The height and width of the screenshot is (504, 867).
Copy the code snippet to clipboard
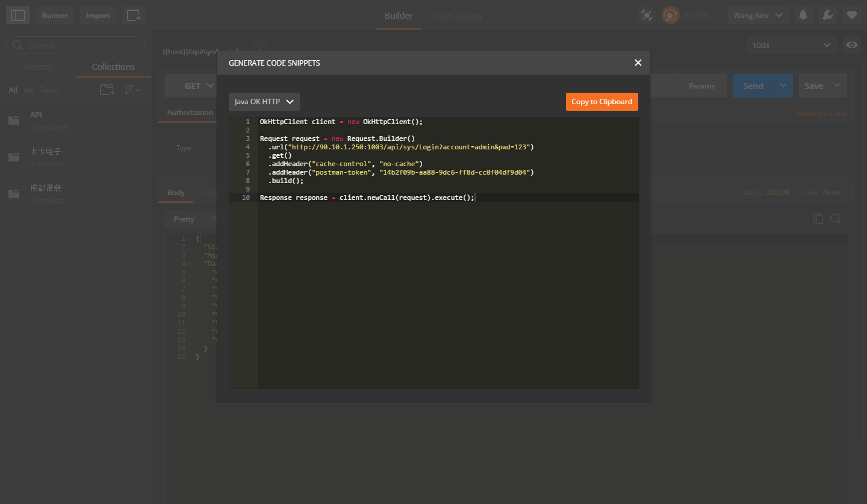click(x=601, y=102)
